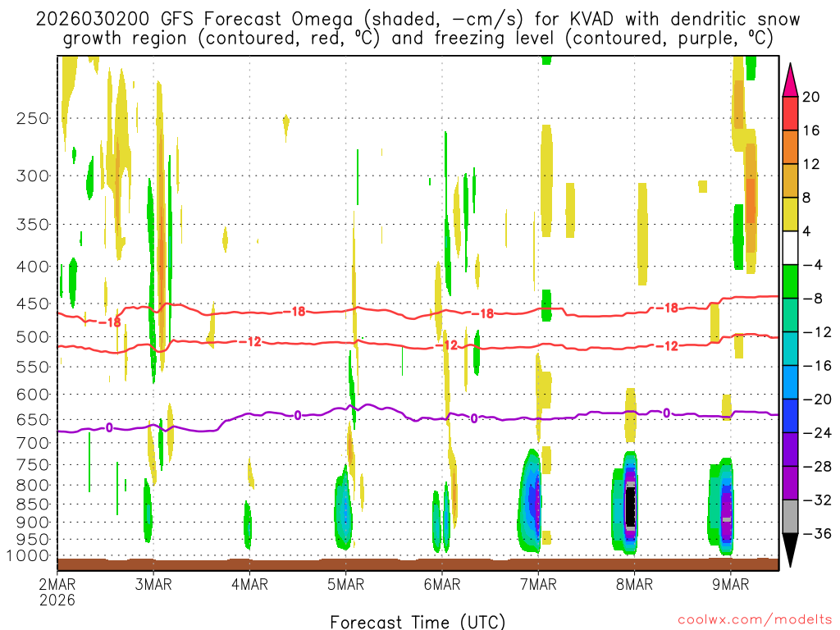The width and height of the screenshot is (840, 630).
Task: Click the 700 pressure level label
Action: 32,443
